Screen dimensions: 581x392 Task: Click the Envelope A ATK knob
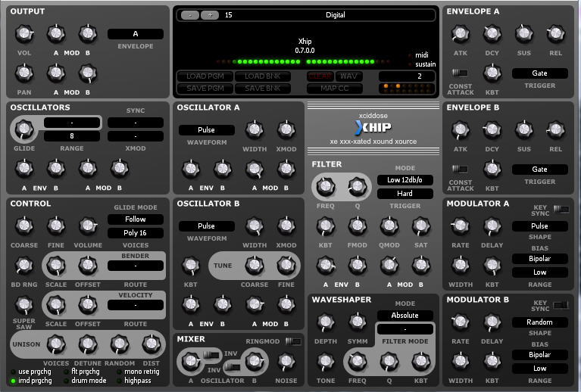(x=461, y=34)
